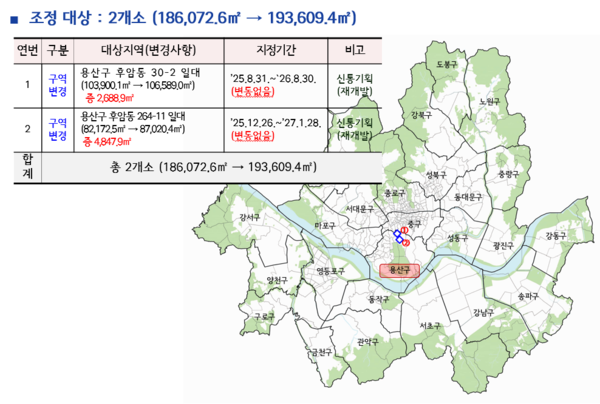The width and height of the screenshot is (600, 404).
Task: Click the '서대문구' district label
Action: [360, 209]
